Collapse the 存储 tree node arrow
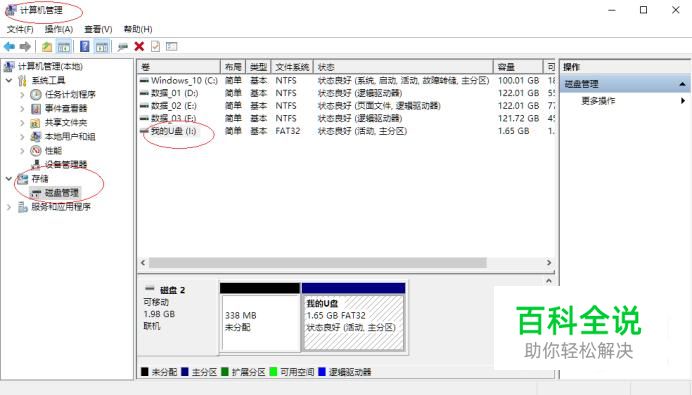The height and width of the screenshot is (395, 692). [9, 179]
